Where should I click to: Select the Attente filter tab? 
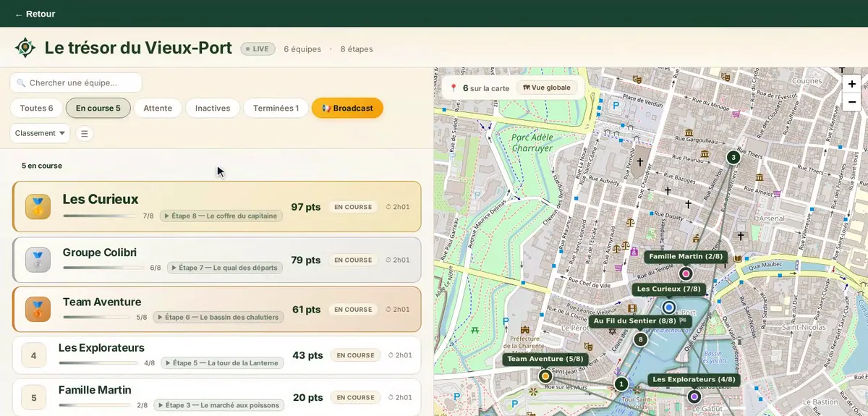(158, 108)
